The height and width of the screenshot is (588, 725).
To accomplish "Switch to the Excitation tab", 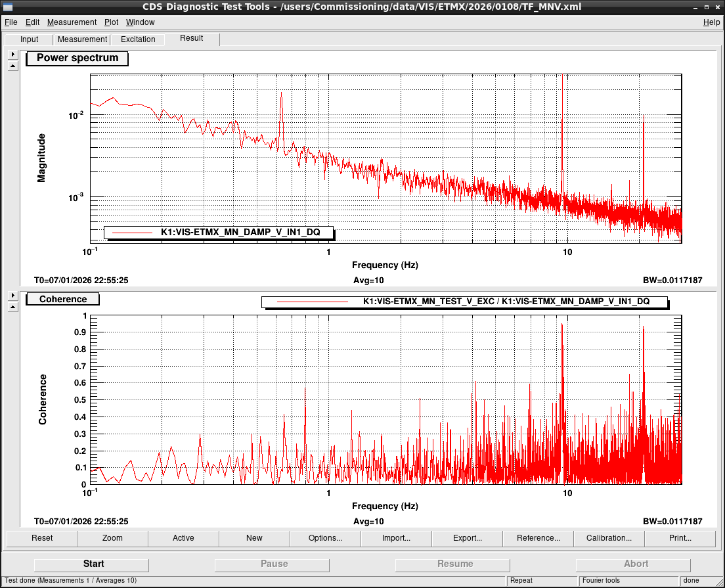I will pos(138,39).
